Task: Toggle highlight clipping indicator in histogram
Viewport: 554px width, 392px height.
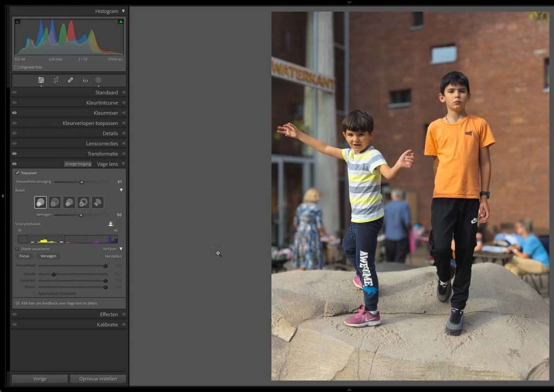Action: [x=120, y=21]
